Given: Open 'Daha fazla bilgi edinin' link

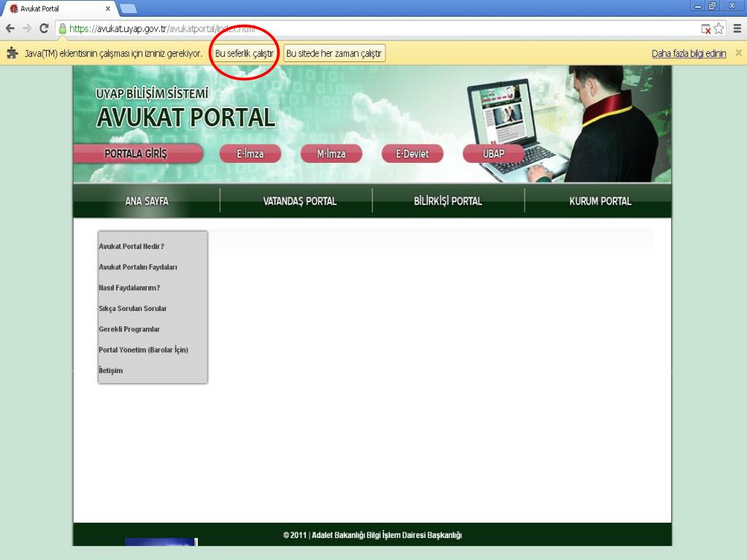Looking at the screenshot, I should click(689, 53).
